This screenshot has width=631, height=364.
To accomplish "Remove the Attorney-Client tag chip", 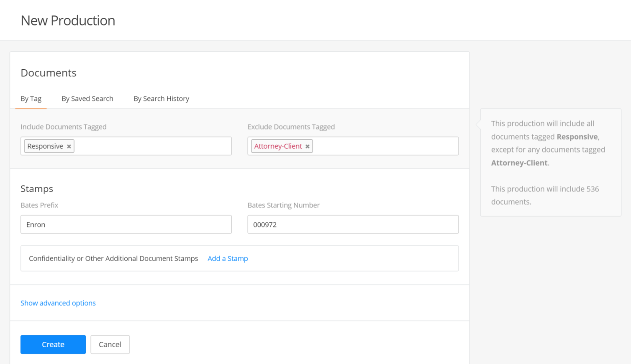I will [308, 146].
